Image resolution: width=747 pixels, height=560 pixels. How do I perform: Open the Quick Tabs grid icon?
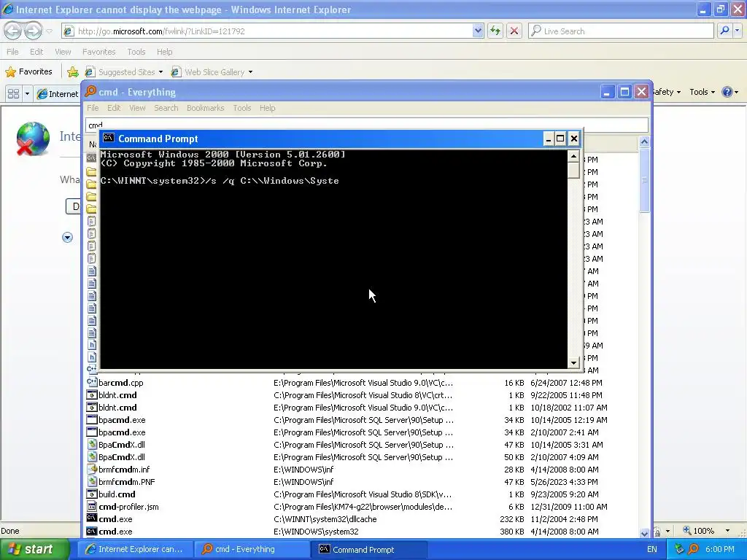tap(13, 93)
